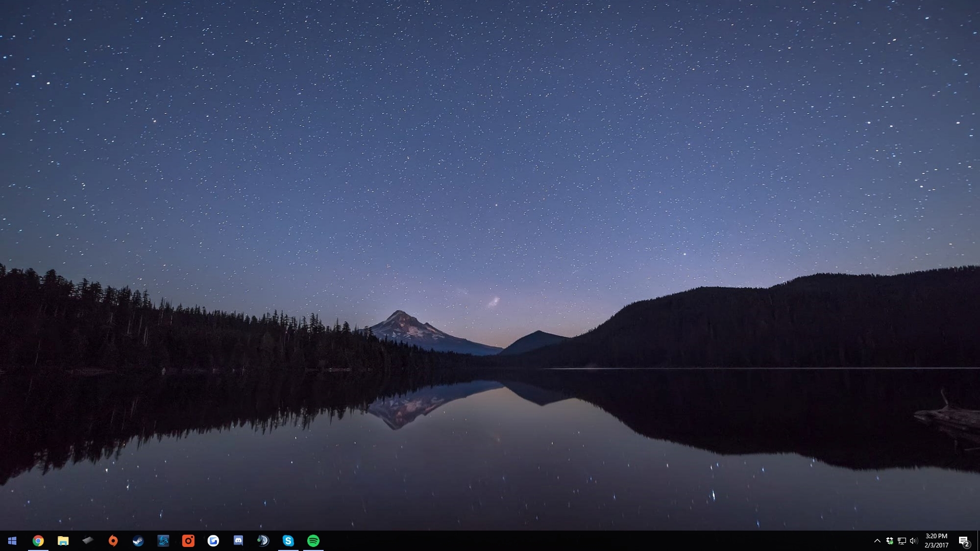Launch Google Chrome from the taskbar
980x551 pixels.
38,541
